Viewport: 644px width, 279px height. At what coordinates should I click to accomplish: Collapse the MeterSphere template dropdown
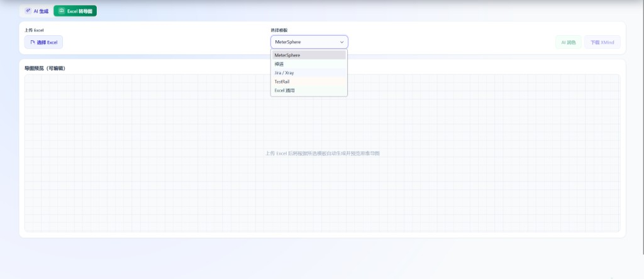[309, 42]
